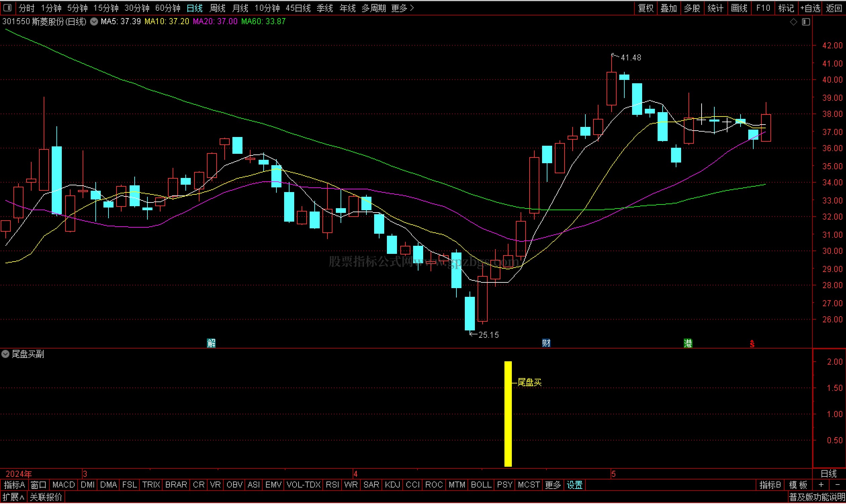Switch indicator to OBV
Viewport: 846px width, 504px height.
(234, 485)
